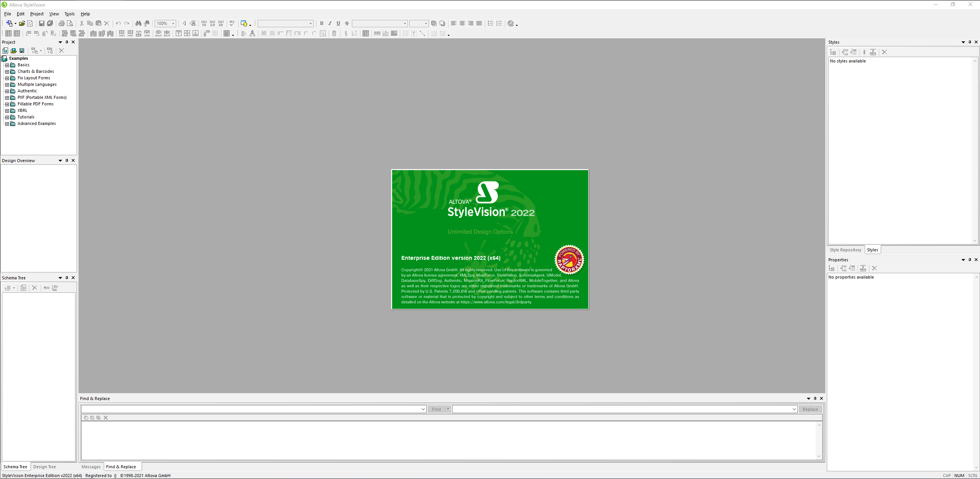Click the Replace button
Image resolution: width=980 pixels, height=479 pixels.
tap(810, 409)
